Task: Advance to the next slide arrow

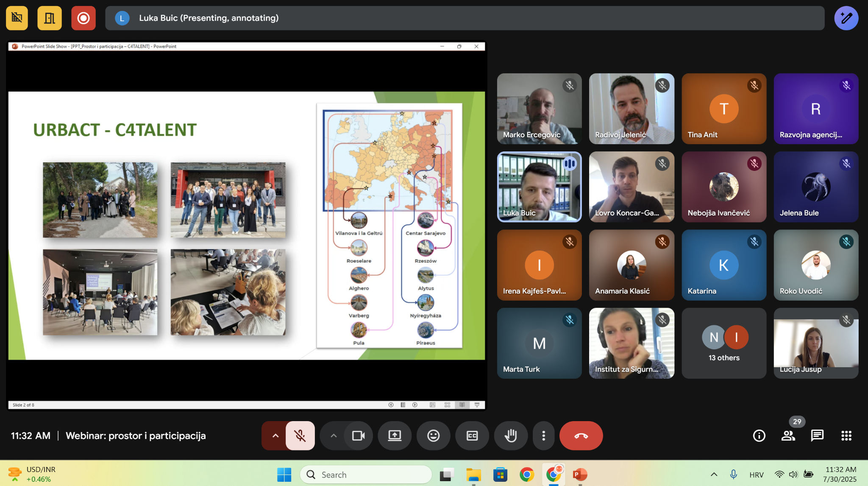Action: click(414, 405)
